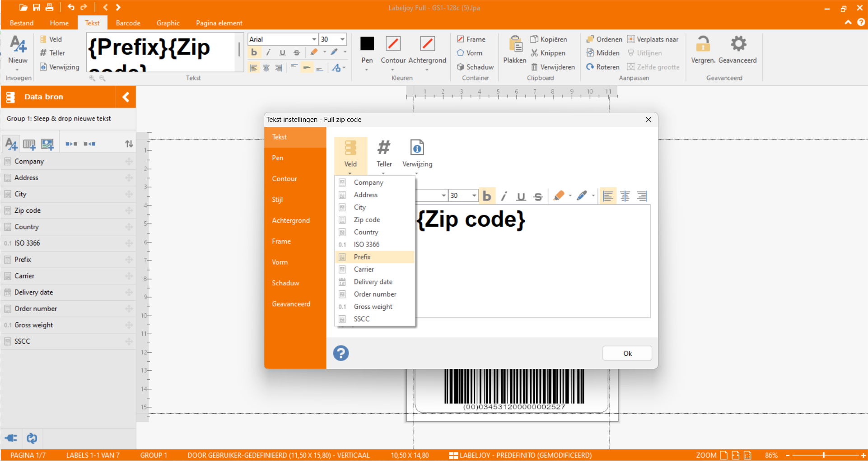
Task: Click Kopiëren in the ribbon
Action: (x=548, y=39)
